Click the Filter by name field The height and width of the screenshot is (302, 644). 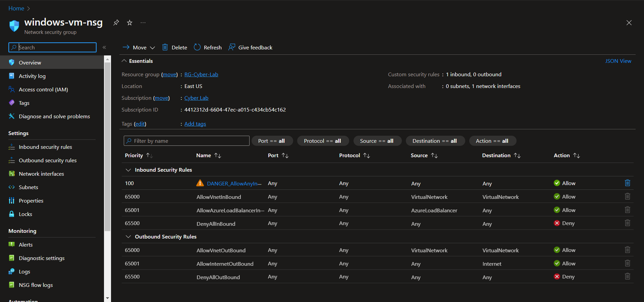coord(186,141)
